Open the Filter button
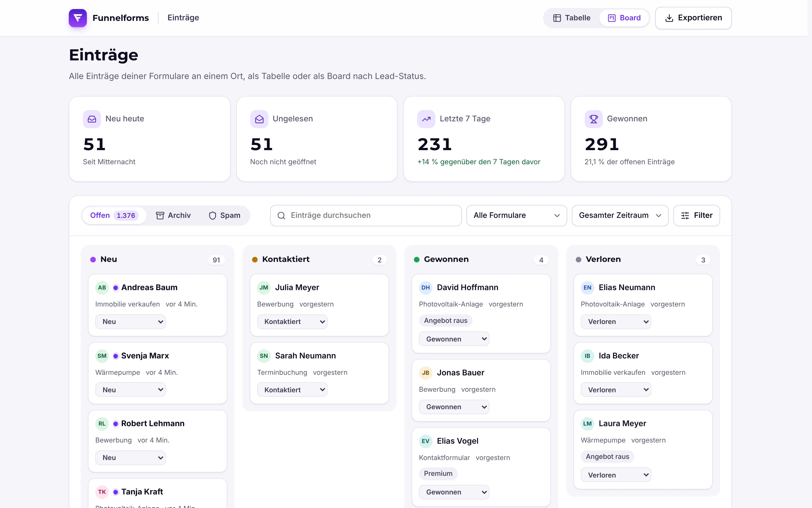Viewport: 812px width, 508px height. click(x=696, y=216)
